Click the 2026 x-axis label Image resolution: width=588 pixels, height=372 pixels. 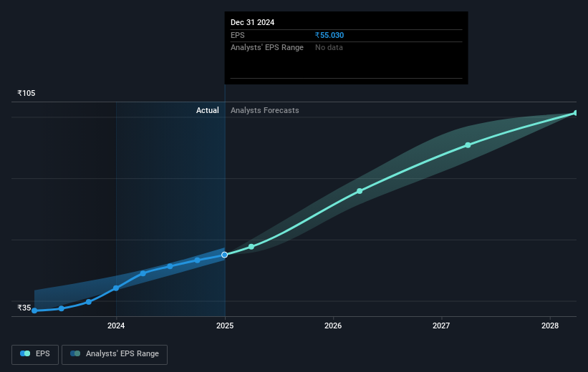[333, 325]
